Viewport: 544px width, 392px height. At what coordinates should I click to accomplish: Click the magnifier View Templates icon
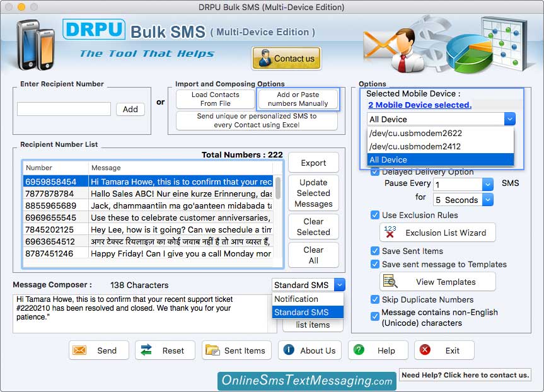tap(390, 281)
